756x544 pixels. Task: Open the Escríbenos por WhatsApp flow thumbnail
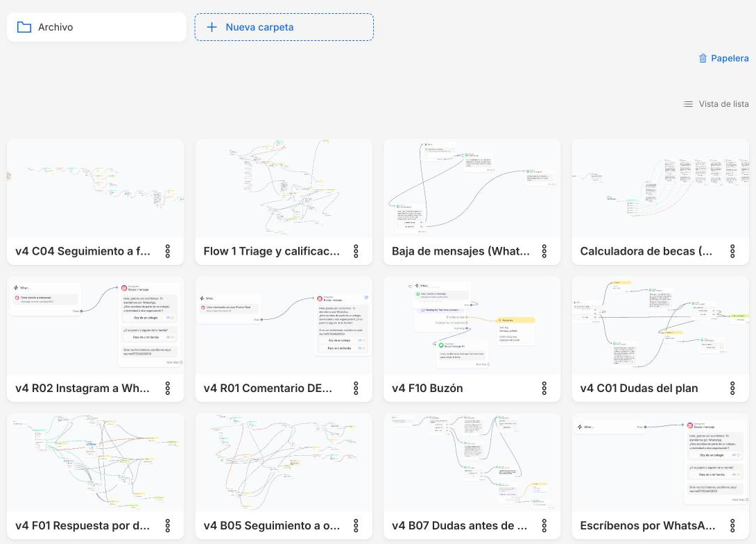coord(660,463)
